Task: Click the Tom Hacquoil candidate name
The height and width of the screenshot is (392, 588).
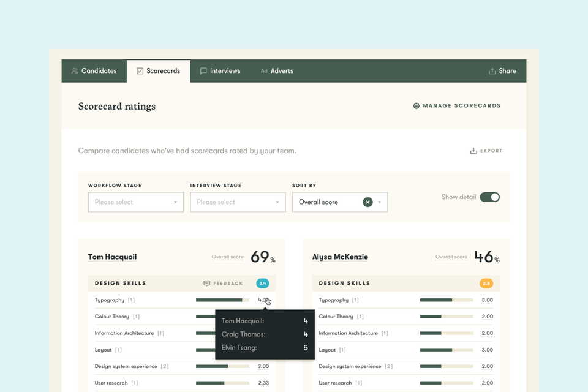Action: pyautogui.click(x=113, y=257)
